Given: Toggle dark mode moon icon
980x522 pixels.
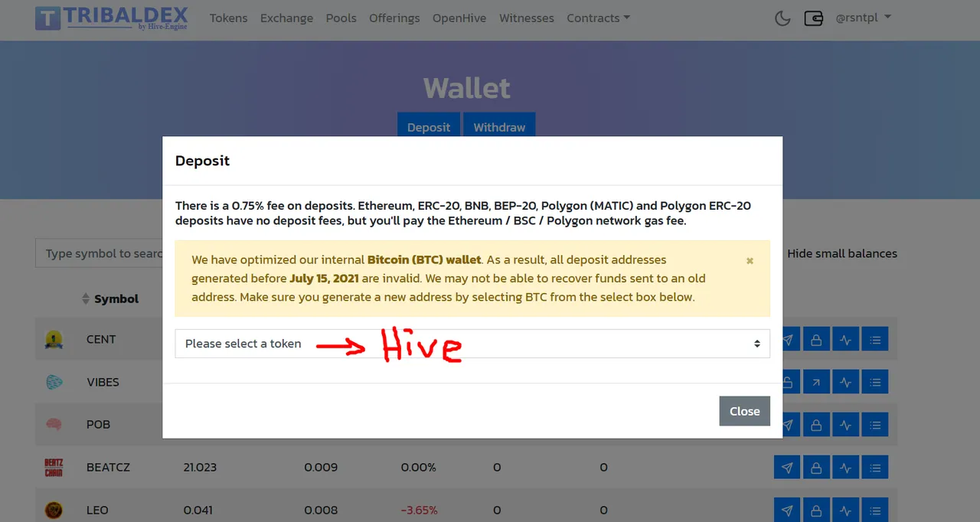Looking at the screenshot, I should tap(782, 18).
